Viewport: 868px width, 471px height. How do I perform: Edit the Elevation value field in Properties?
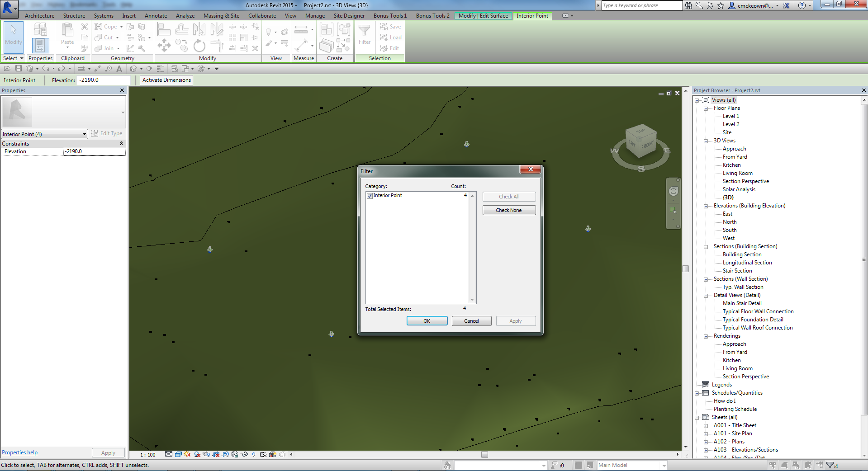pyautogui.click(x=94, y=151)
